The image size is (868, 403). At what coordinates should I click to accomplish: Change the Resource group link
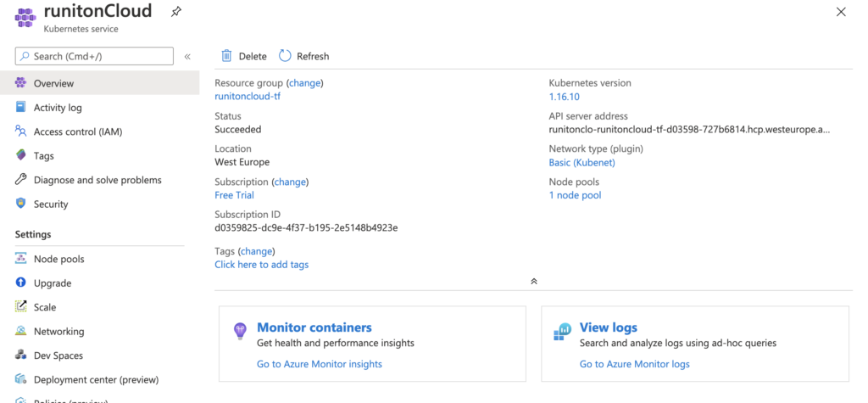click(x=305, y=83)
